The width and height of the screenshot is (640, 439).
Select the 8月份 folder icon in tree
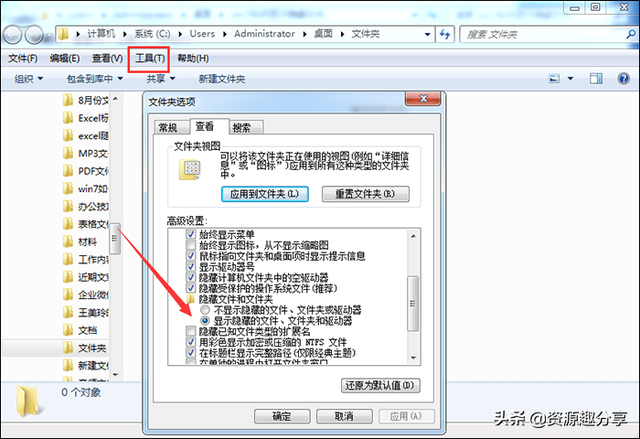click(68, 100)
